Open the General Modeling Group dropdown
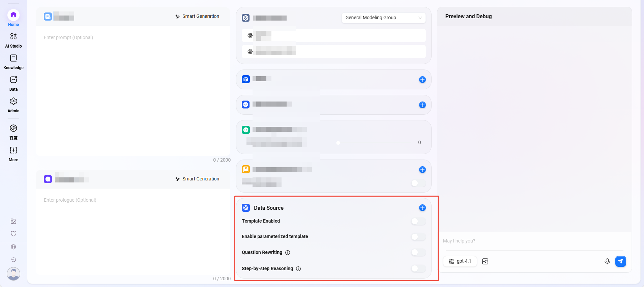This screenshot has width=644, height=287. pos(383,18)
